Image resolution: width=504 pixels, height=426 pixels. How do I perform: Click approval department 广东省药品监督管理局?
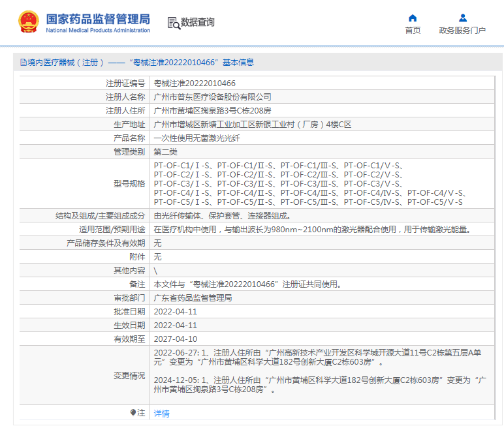pos(193,298)
